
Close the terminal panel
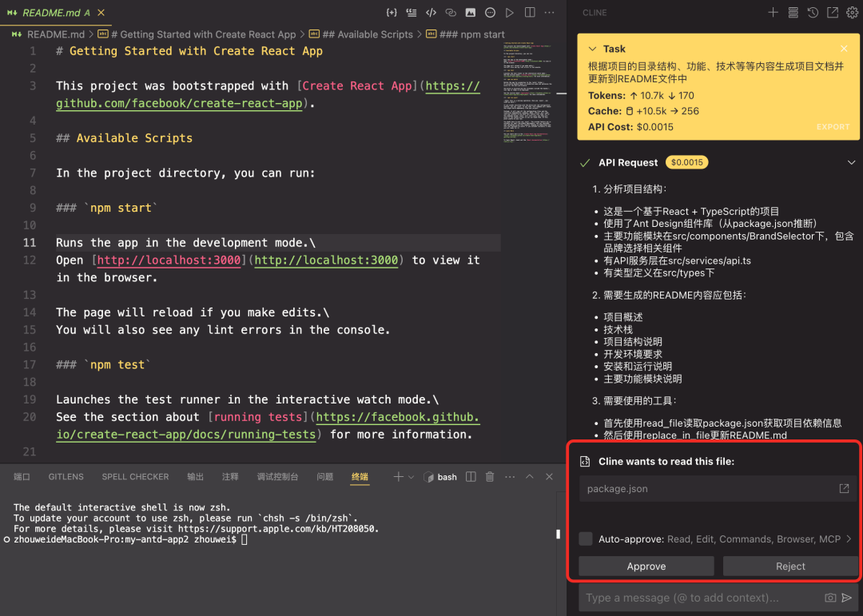coord(549,477)
